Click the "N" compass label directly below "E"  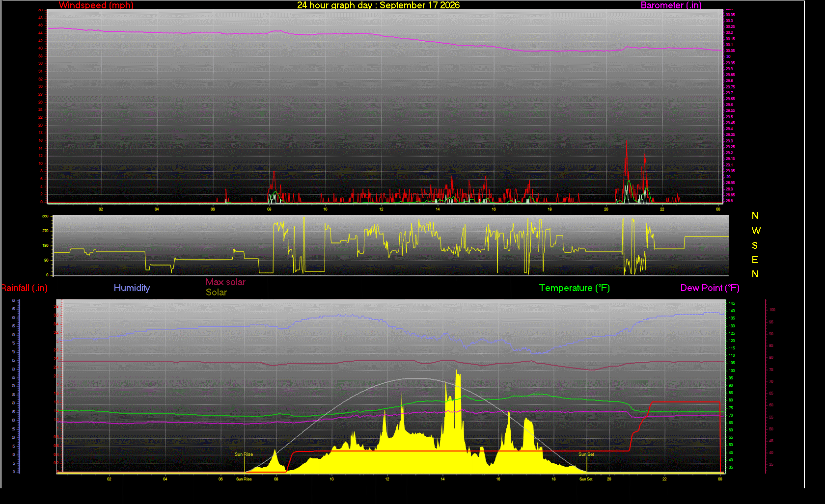pyautogui.click(x=755, y=274)
